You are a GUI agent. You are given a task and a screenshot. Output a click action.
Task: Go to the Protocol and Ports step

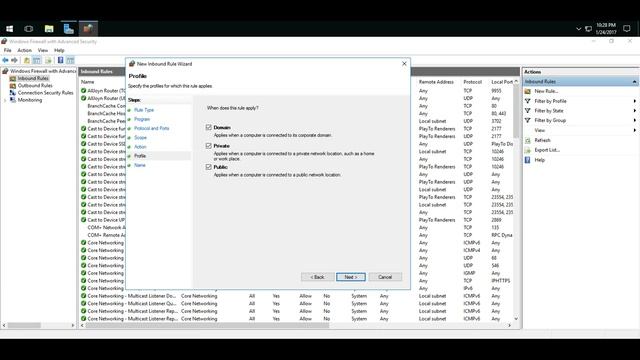[151, 128]
